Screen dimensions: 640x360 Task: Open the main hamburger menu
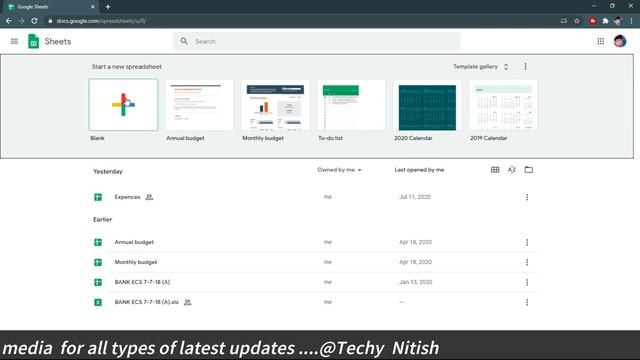14,41
